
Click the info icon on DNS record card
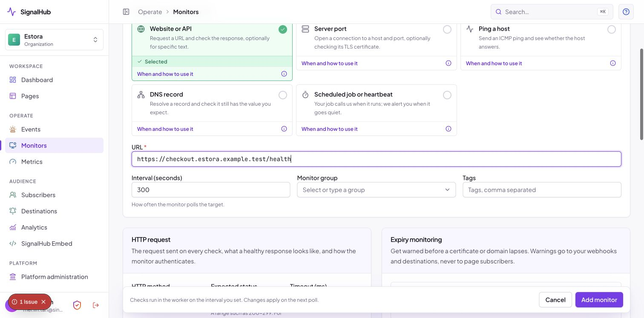(284, 129)
